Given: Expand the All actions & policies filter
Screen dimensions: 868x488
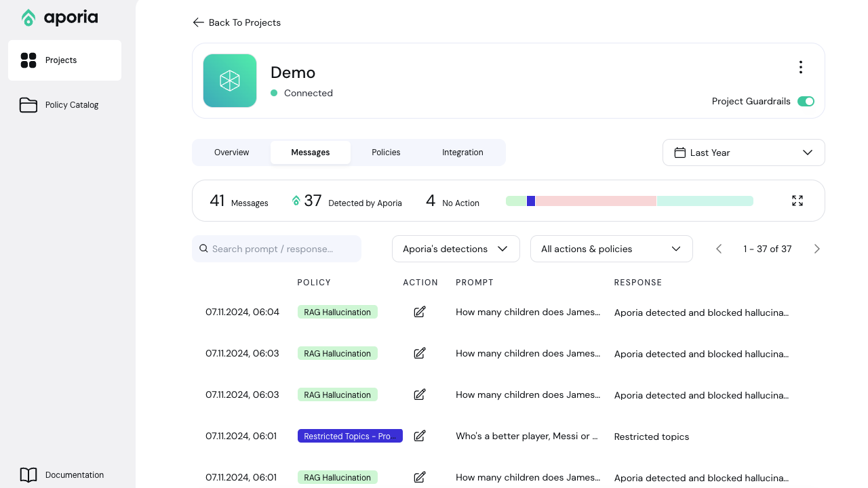Looking at the screenshot, I should (611, 249).
